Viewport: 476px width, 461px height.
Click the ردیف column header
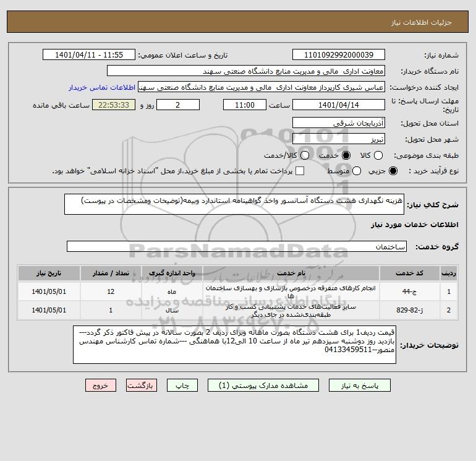[449, 273]
